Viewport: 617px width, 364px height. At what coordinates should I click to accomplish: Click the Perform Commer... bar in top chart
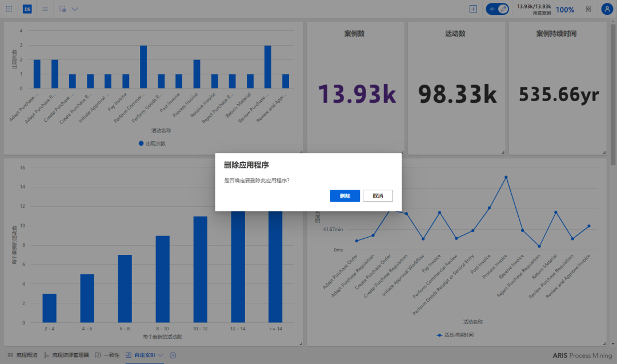tap(143, 66)
